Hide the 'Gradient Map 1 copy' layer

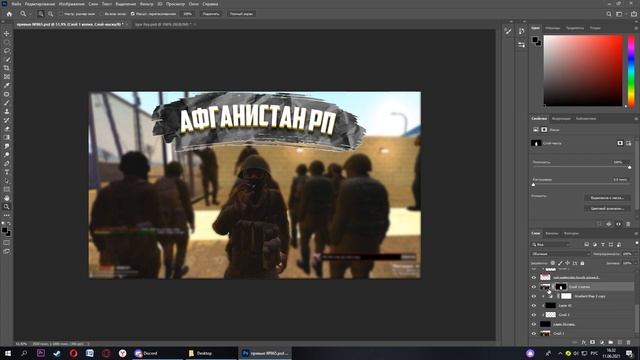[534, 296]
